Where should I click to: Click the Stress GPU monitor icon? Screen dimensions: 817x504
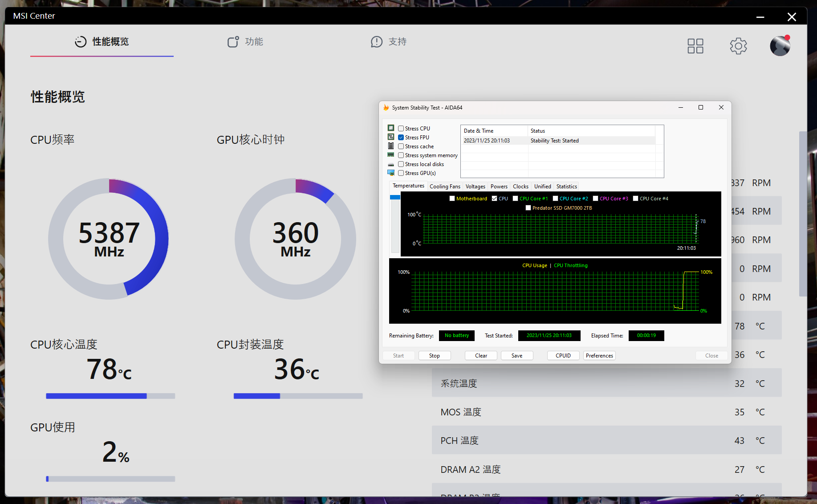(391, 173)
